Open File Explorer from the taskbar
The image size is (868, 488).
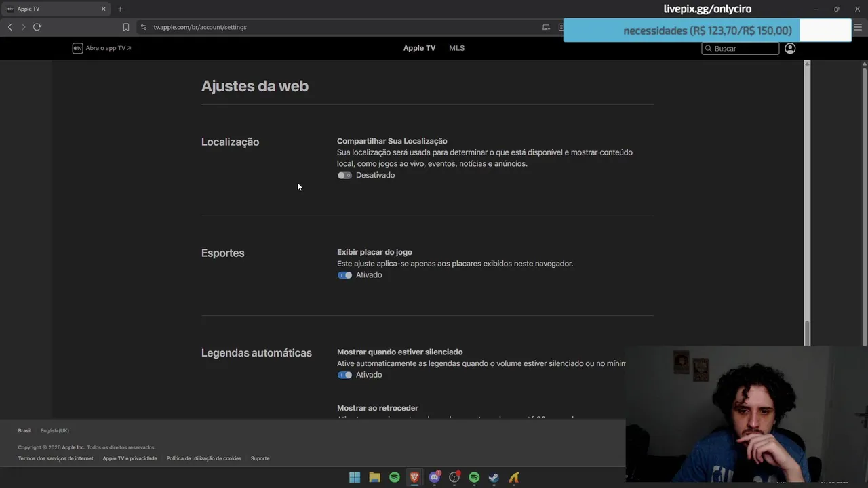tap(374, 477)
